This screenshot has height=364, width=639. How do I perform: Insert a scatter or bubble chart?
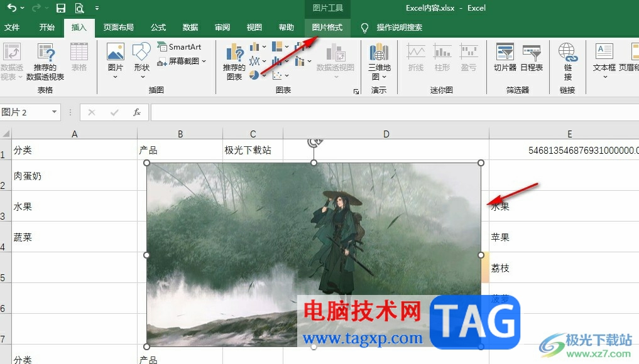click(277, 75)
